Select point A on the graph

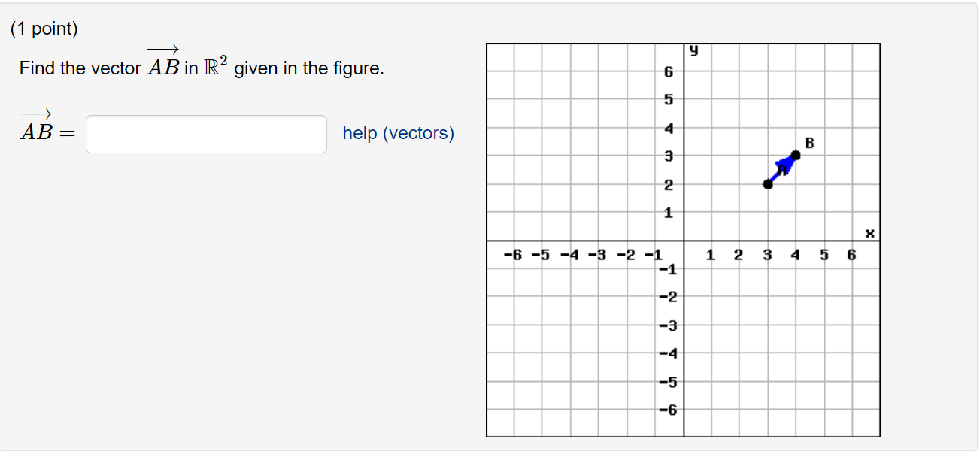point(768,183)
